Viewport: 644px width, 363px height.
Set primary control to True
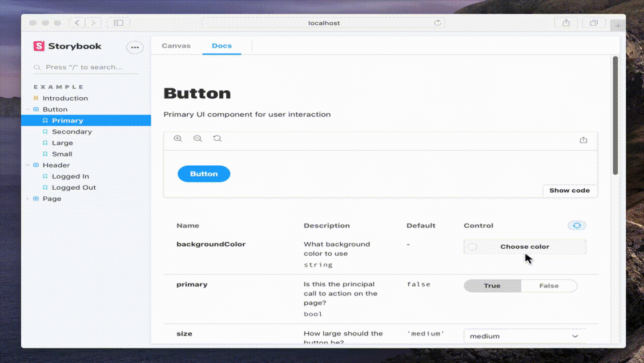pyautogui.click(x=492, y=285)
